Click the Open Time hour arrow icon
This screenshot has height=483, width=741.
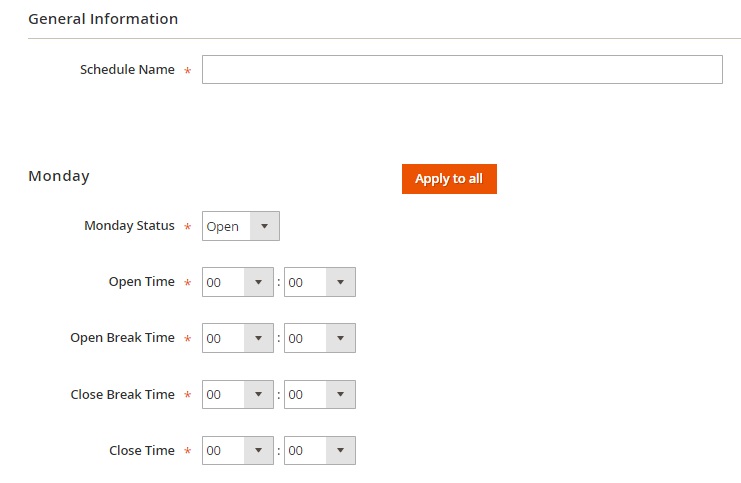click(x=258, y=282)
